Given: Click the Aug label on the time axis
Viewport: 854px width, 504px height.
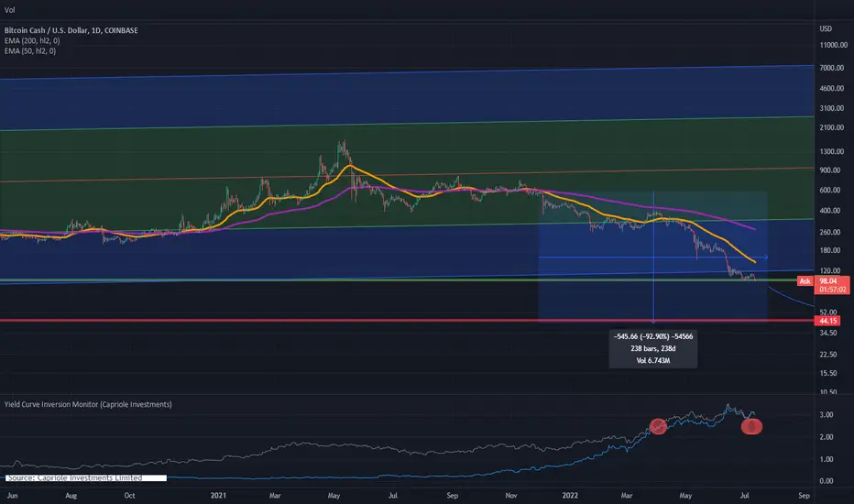Looking at the screenshot, I should [71, 496].
